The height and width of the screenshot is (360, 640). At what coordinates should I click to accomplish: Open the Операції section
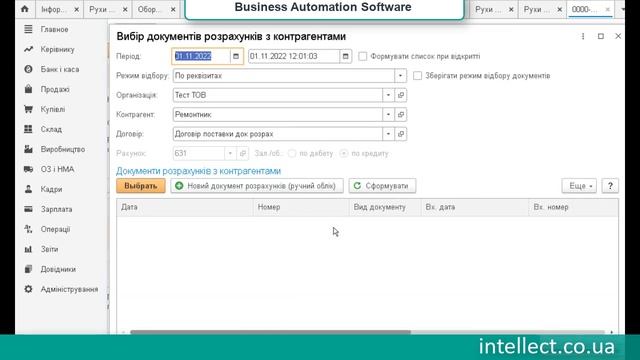click(55, 229)
